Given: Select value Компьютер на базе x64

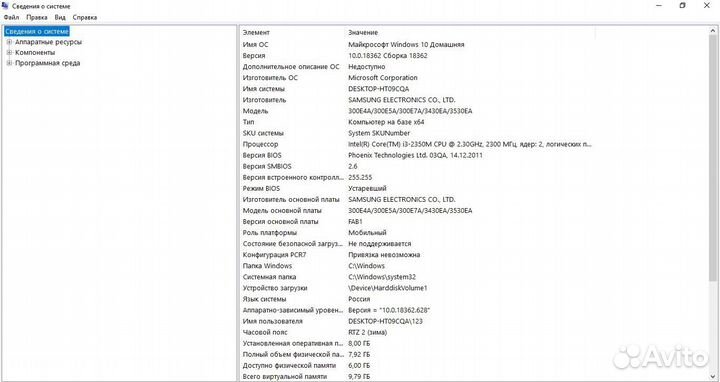Looking at the screenshot, I should (x=386, y=122).
